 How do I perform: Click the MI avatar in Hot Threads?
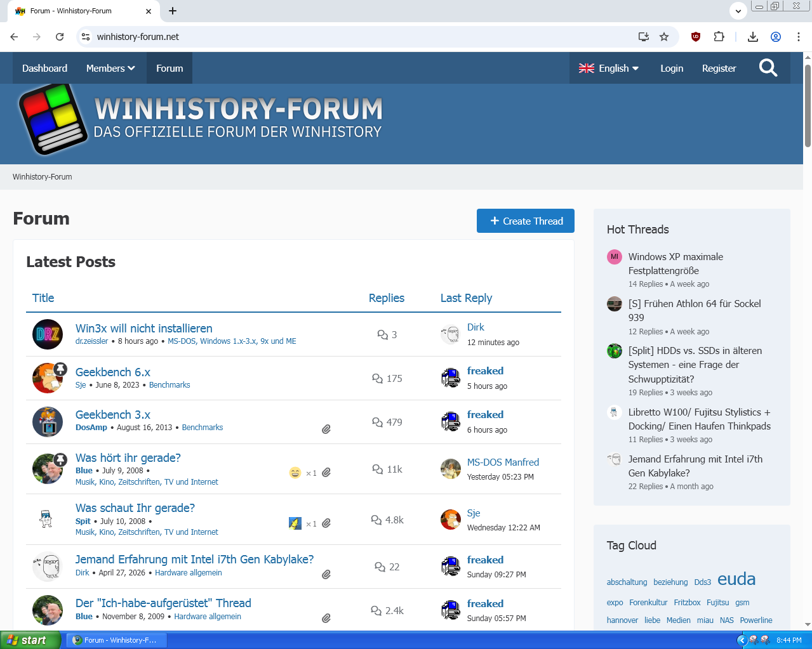click(x=615, y=257)
